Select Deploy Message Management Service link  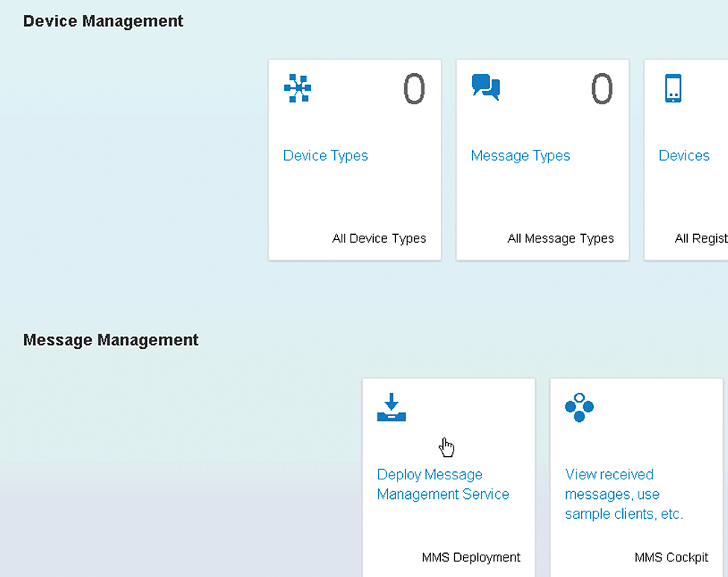(442, 485)
